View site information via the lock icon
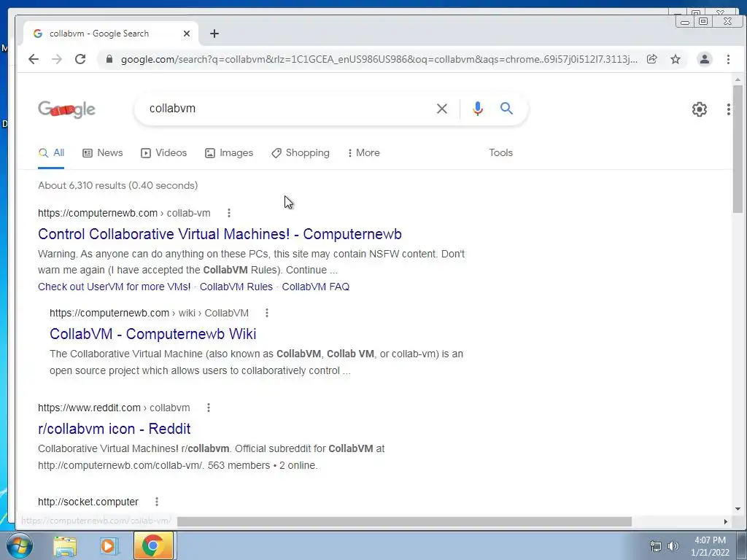747x560 pixels. 109,59
